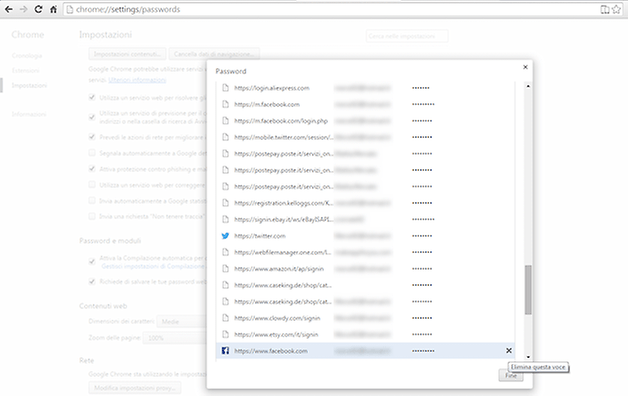Toggle Invia automaticamente a Google statistiche checkbox

[92, 201]
